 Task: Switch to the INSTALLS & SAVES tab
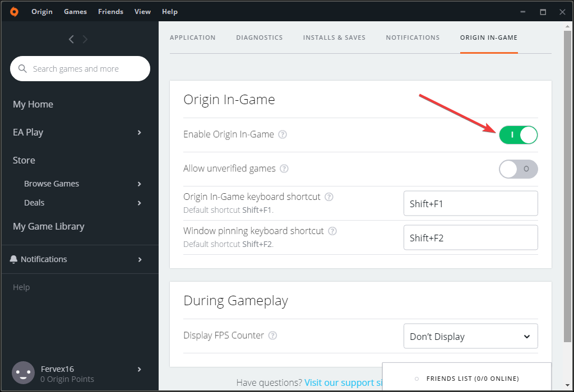[334, 38]
